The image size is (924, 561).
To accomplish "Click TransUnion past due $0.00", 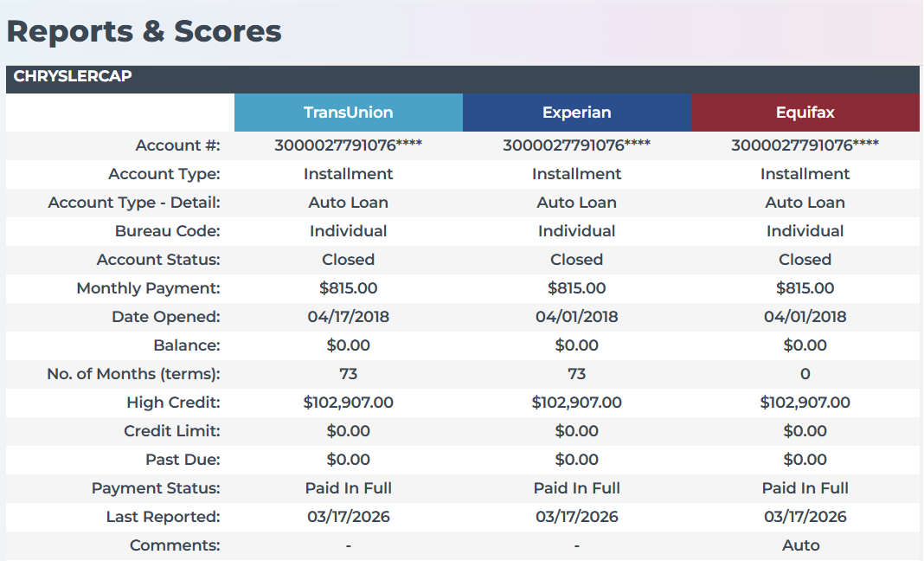I will [349, 460].
